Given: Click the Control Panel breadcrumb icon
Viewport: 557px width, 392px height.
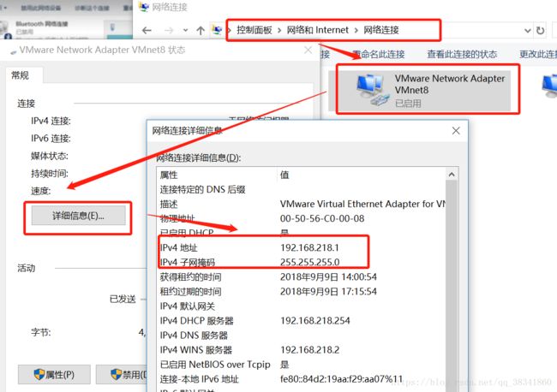Looking at the screenshot, I should 217,30.
